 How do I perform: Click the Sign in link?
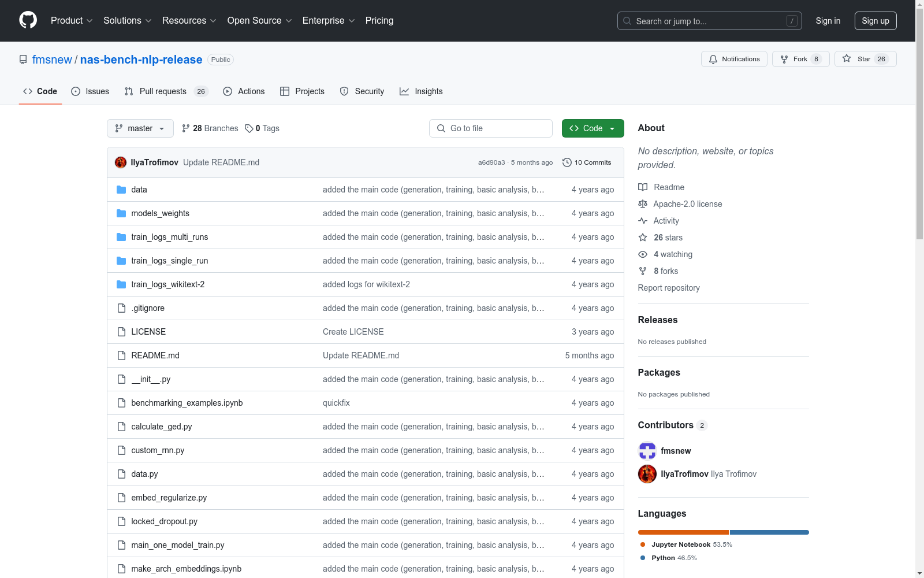point(828,21)
